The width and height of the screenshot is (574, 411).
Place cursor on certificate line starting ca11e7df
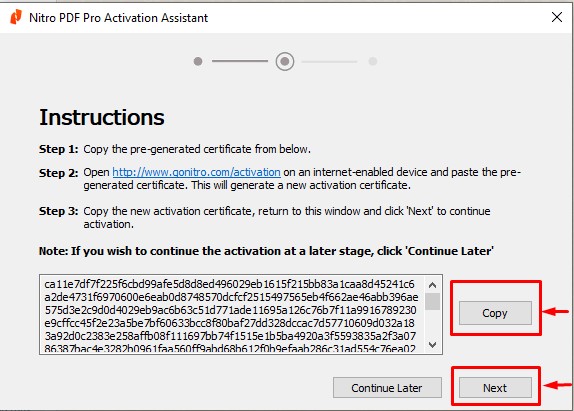pyautogui.click(x=230, y=284)
